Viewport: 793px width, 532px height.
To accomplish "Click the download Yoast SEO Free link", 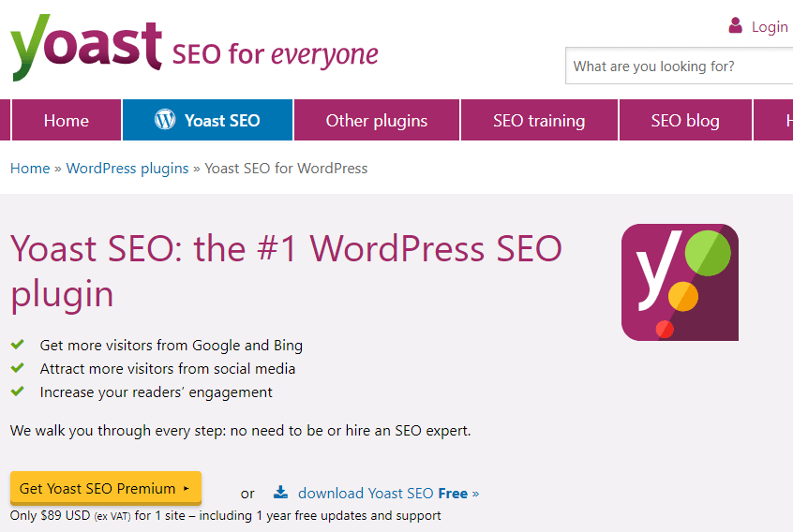I will point(388,493).
